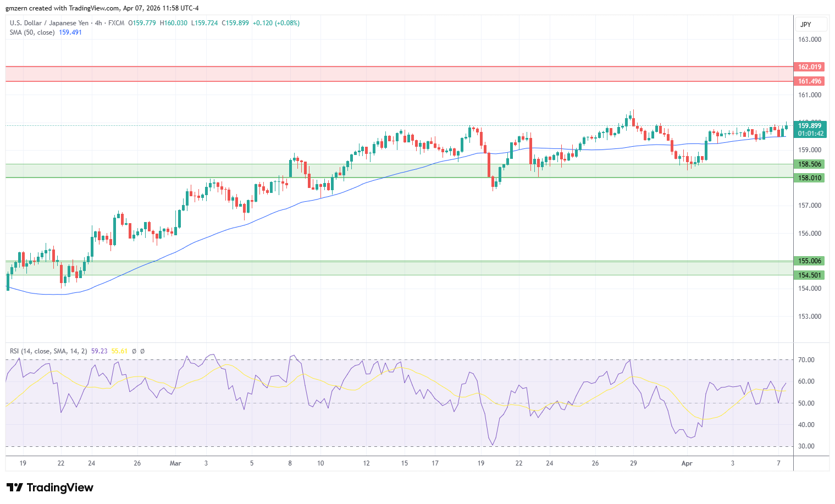Click the SMA (50, close) indicator label
This screenshot has height=504, width=835.
pyautogui.click(x=32, y=32)
